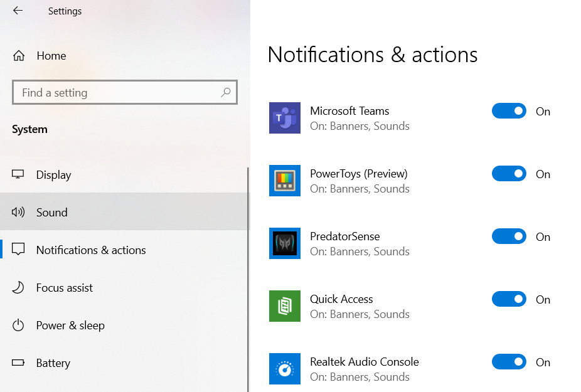Click the Settings window title text
Viewport: 581px width, 392px height.
point(65,11)
